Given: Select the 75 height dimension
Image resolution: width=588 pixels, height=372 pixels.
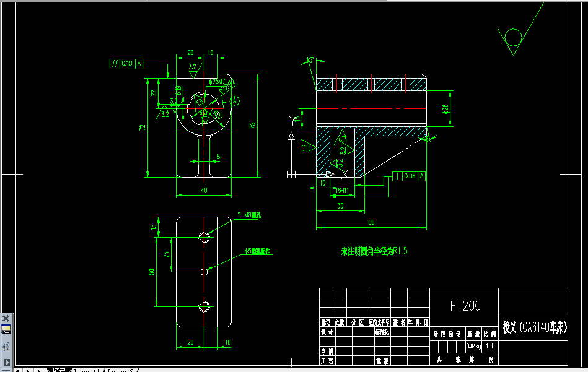Looking at the screenshot, I should click(252, 125).
